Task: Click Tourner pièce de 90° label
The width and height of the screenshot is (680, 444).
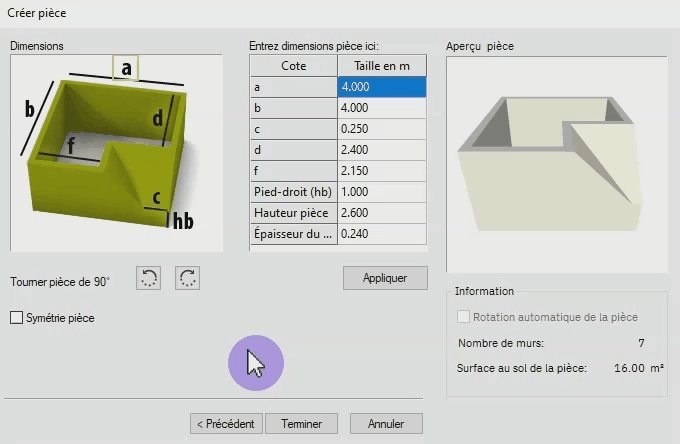Action: pos(60,282)
